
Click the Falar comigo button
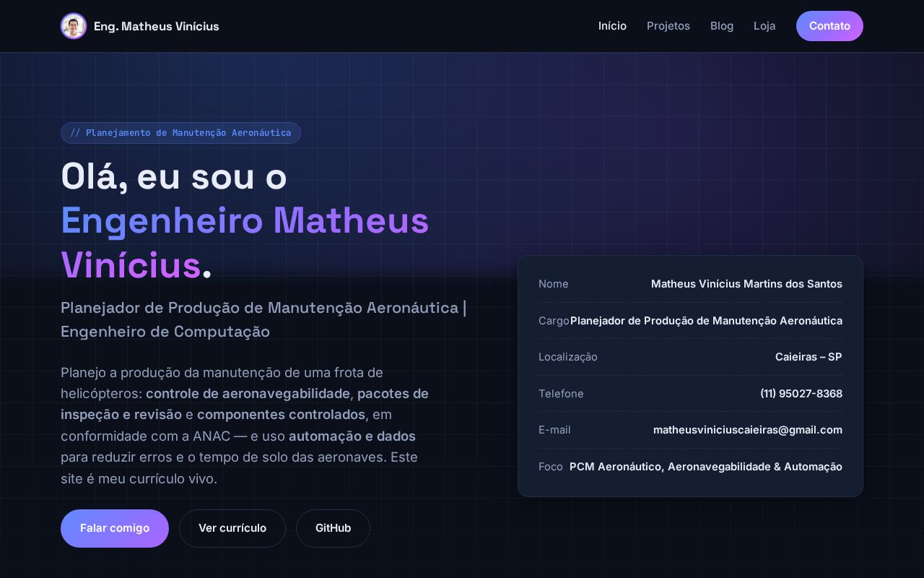pyautogui.click(x=115, y=528)
